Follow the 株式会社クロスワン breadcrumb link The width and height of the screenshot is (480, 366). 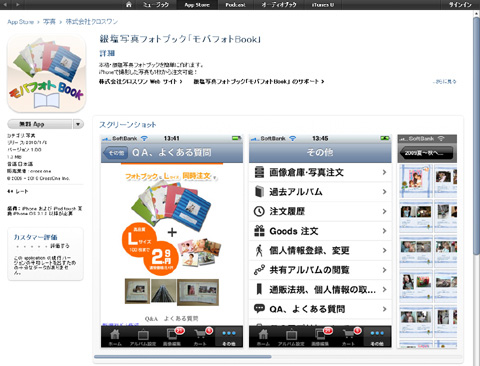pyautogui.click(x=92, y=22)
